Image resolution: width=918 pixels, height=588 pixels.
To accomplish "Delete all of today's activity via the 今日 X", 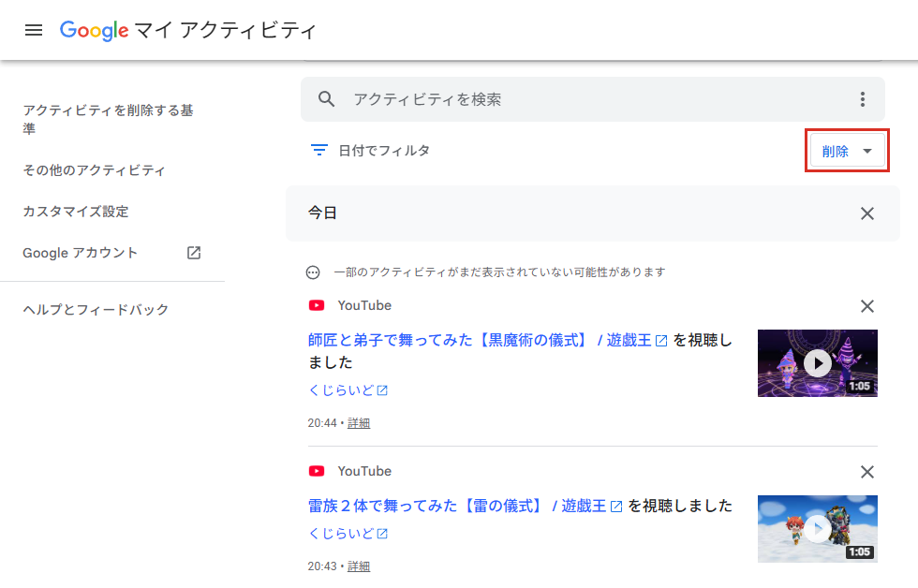I will pyautogui.click(x=867, y=213).
